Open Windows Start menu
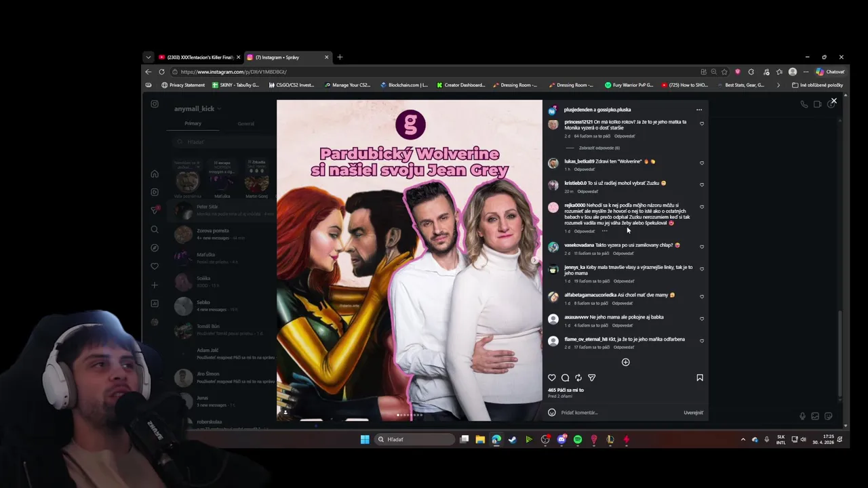Viewport: 868px width, 488px height. [x=365, y=439]
